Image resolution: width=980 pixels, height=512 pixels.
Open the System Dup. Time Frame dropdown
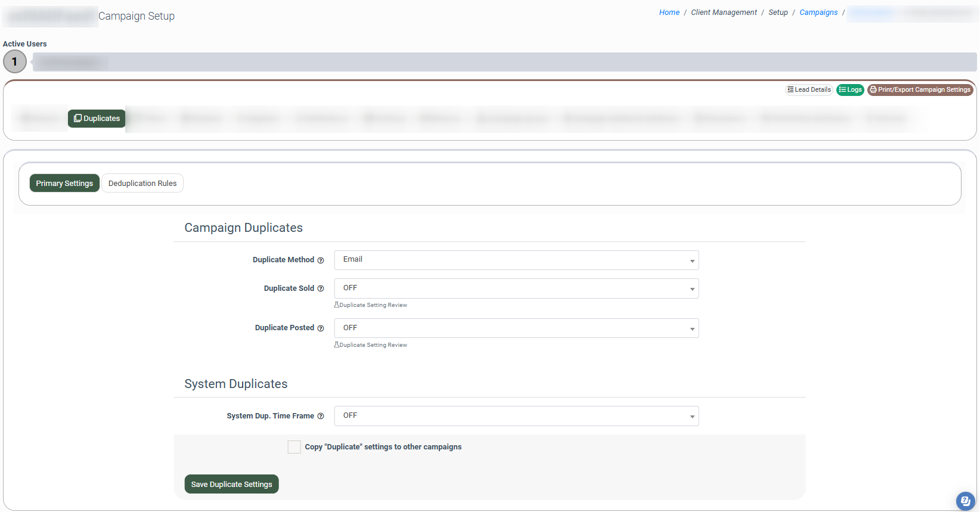516,416
